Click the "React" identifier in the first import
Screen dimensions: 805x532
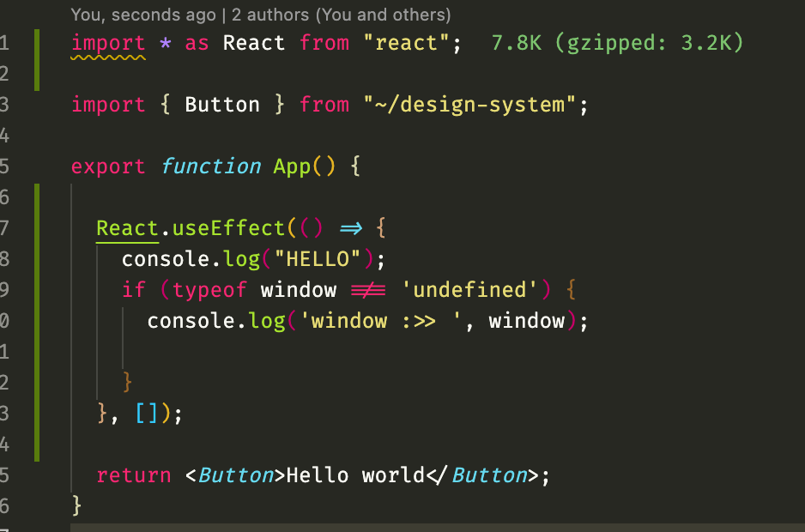(254, 43)
